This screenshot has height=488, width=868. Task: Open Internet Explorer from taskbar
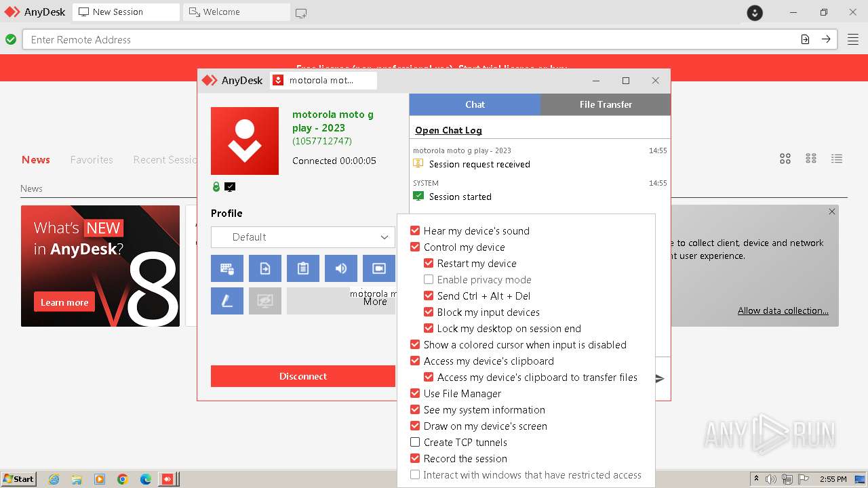[x=54, y=479]
